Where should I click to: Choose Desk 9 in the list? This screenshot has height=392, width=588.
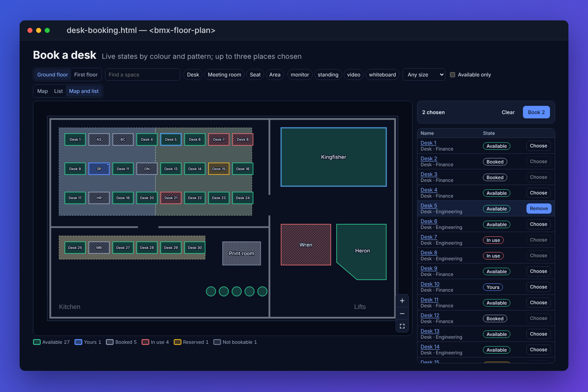tap(539, 271)
